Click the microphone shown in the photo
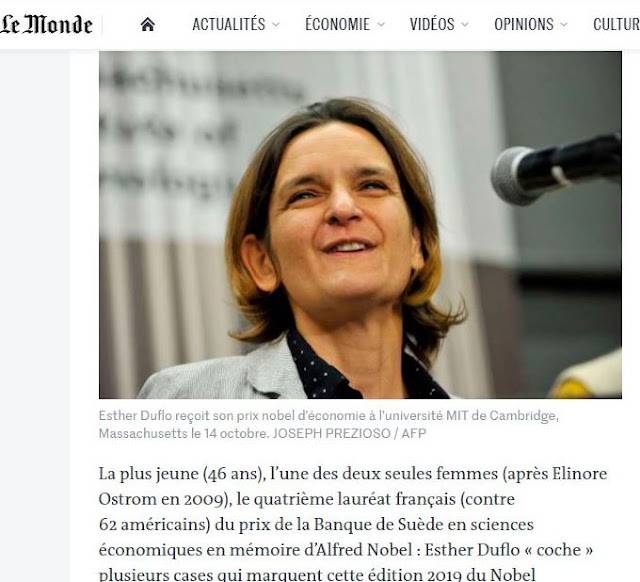Viewport: 640px width, 582px height. tap(556, 171)
